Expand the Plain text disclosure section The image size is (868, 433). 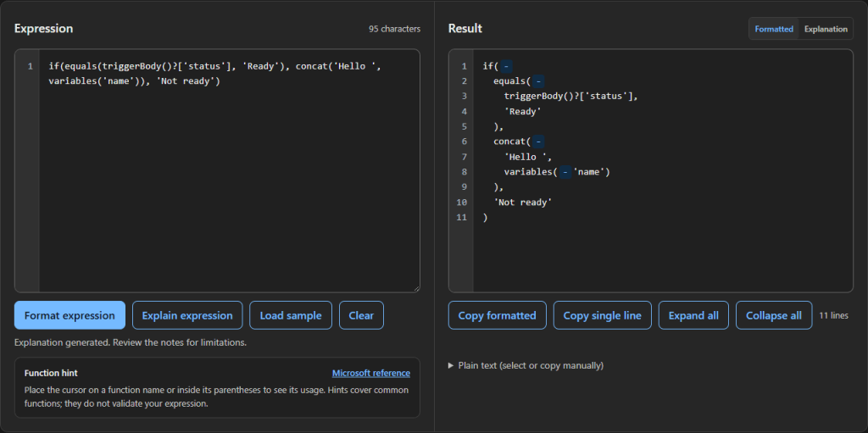point(526,365)
